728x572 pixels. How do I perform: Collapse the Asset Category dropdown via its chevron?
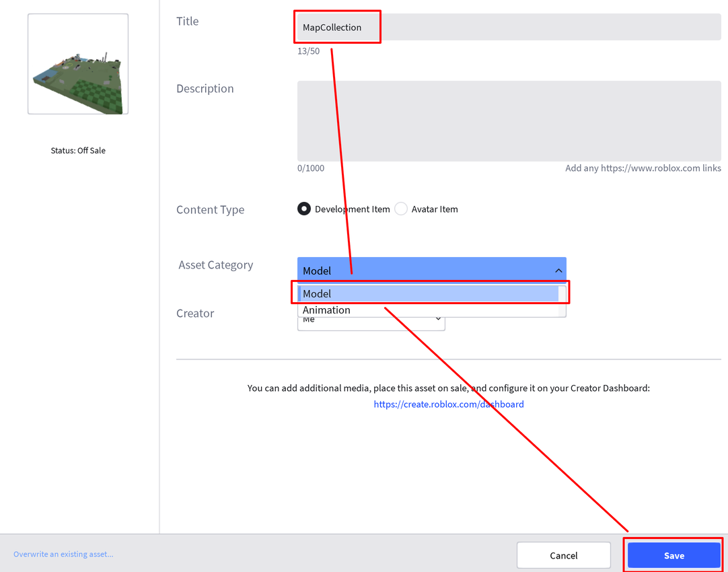click(558, 271)
